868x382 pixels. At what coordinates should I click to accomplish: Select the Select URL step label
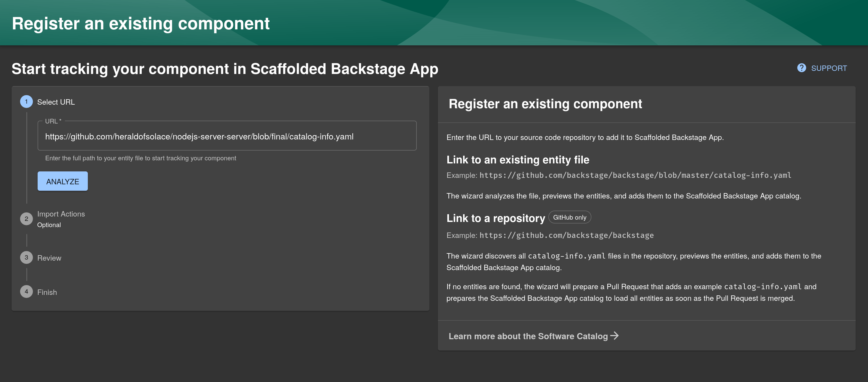click(56, 102)
